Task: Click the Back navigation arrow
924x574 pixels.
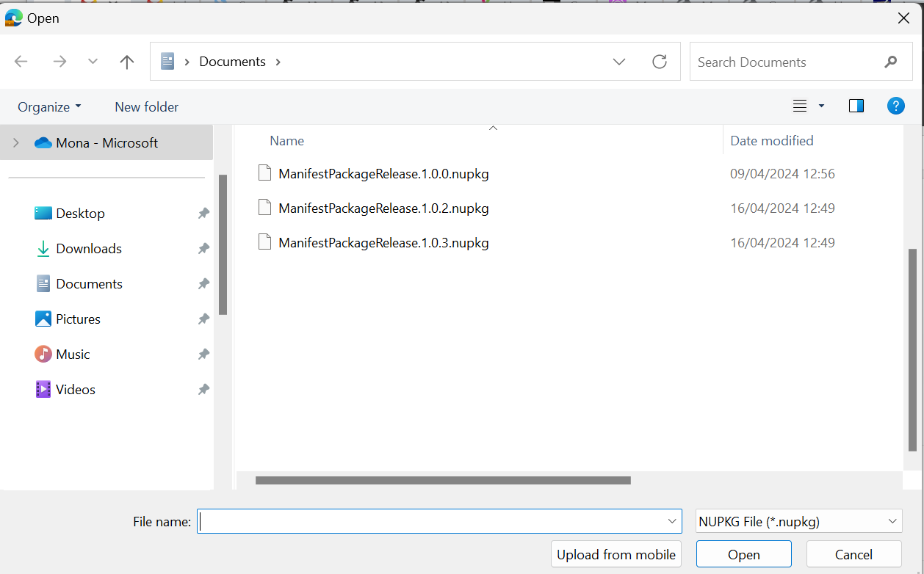Action: pos(21,62)
